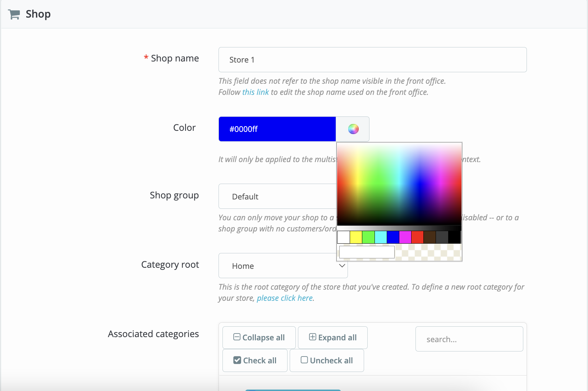Click the plus icon in Expand all
This screenshot has width=588, height=391.
coord(313,337)
